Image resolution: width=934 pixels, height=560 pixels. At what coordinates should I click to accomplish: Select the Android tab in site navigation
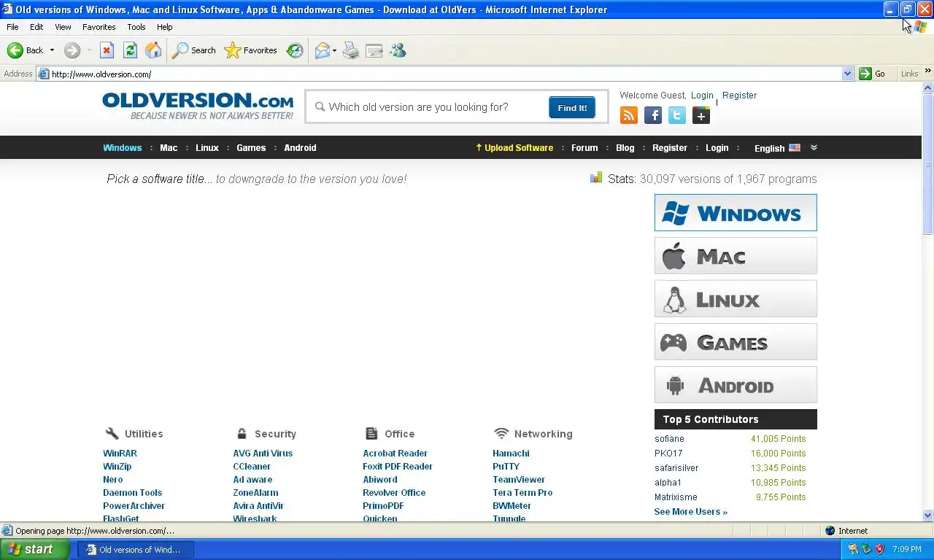point(300,147)
